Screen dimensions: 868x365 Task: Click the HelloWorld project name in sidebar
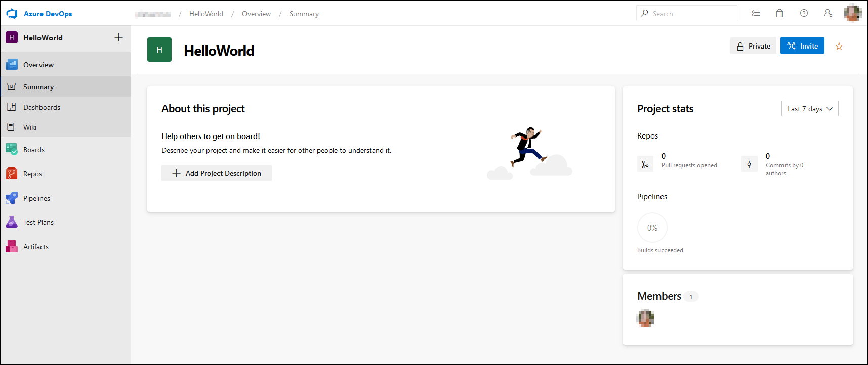click(43, 38)
